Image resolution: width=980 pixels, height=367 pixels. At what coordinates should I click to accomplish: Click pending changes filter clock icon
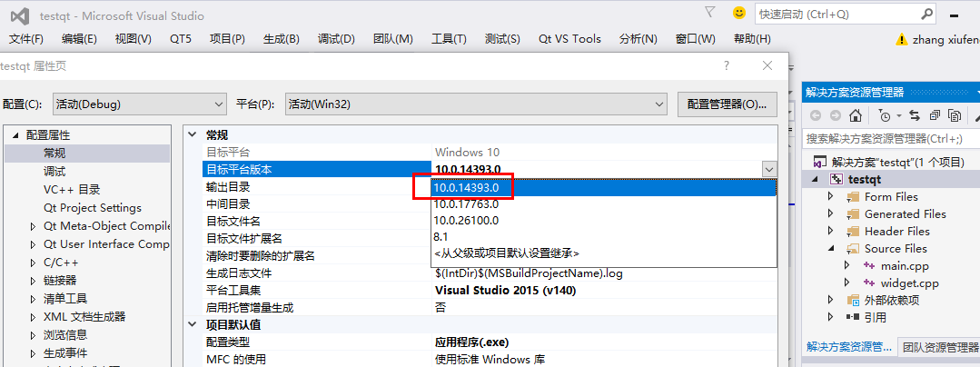[884, 115]
